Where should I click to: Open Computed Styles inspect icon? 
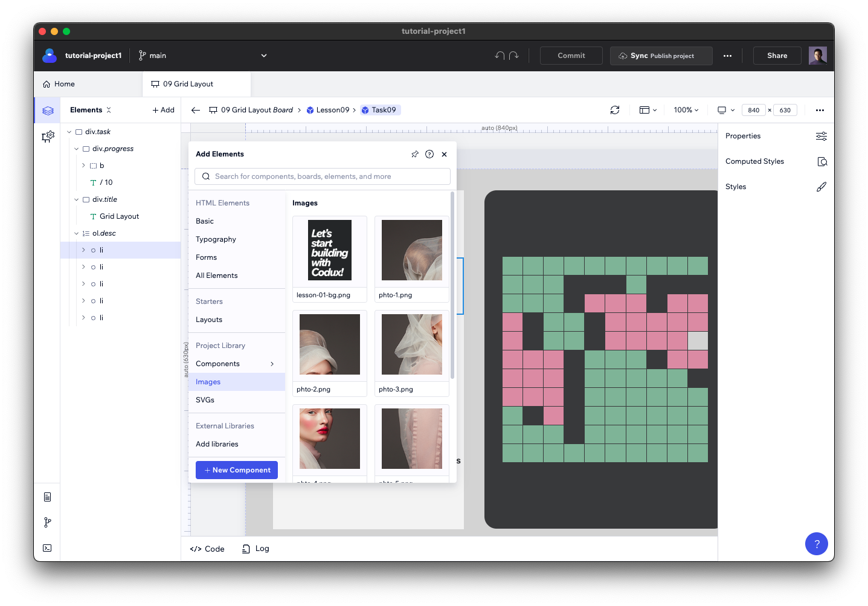point(821,161)
